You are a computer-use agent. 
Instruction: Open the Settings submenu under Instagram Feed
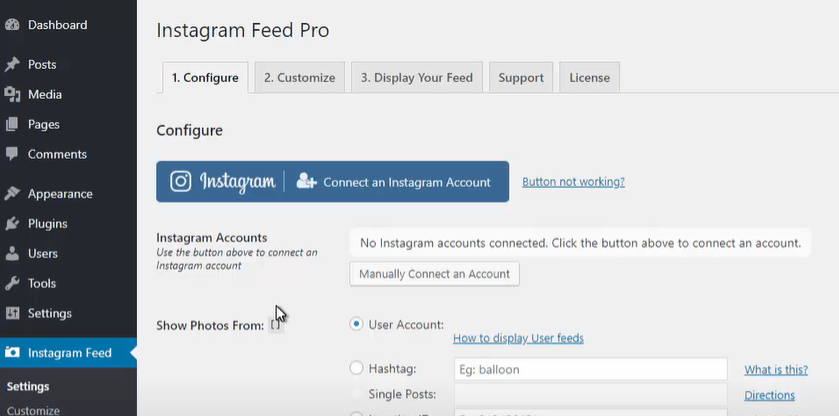pos(28,387)
